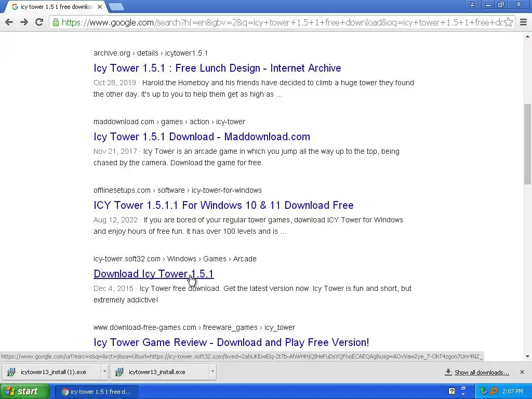
Task: Open Icy Tower Game Review result link
Action: [x=231, y=342]
